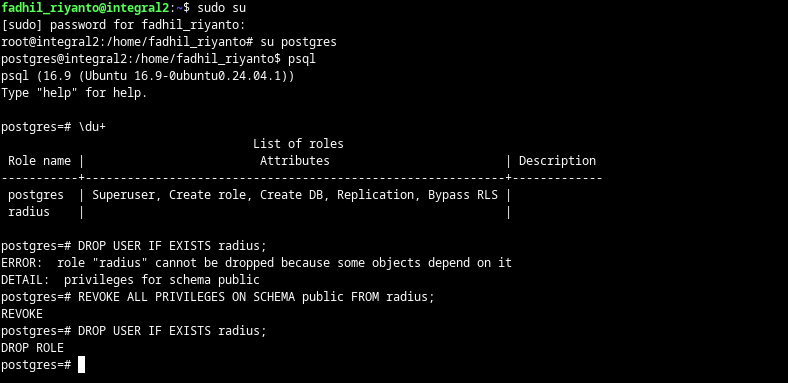
Task: Click the '[sudo] password for fadhil_riyanto:' line
Action: tap(123, 25)
